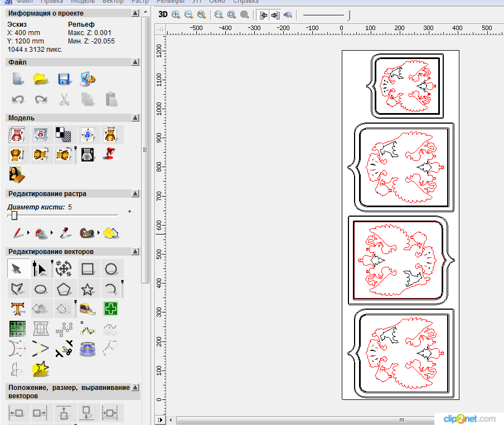Click the '1044 x 3132 пикс.' text
The image size is (504, 425).
click(35, 50)
